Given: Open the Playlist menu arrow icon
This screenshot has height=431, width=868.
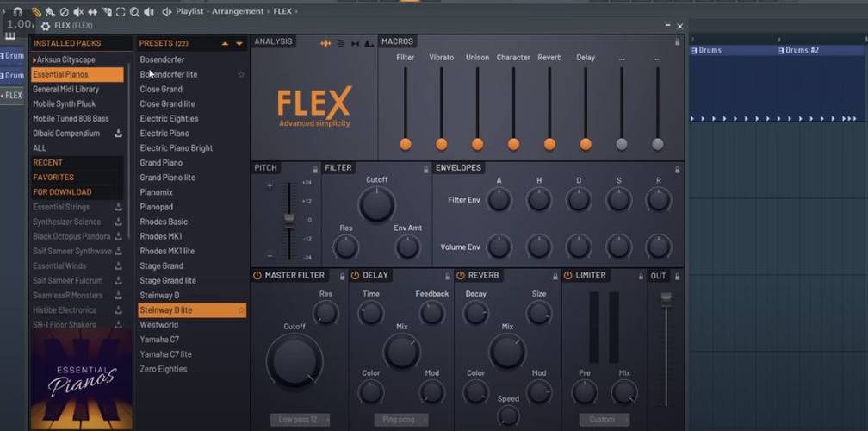Looking at the screenshot, I should coord(167,11).
